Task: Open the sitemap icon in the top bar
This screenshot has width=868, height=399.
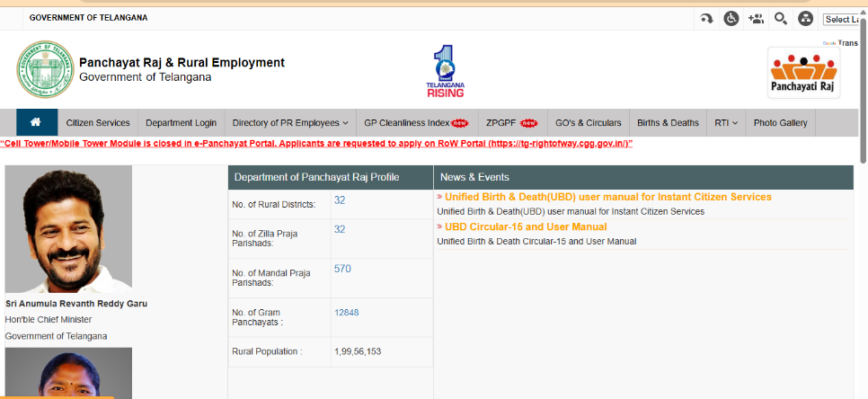Action: coord(805,19)
